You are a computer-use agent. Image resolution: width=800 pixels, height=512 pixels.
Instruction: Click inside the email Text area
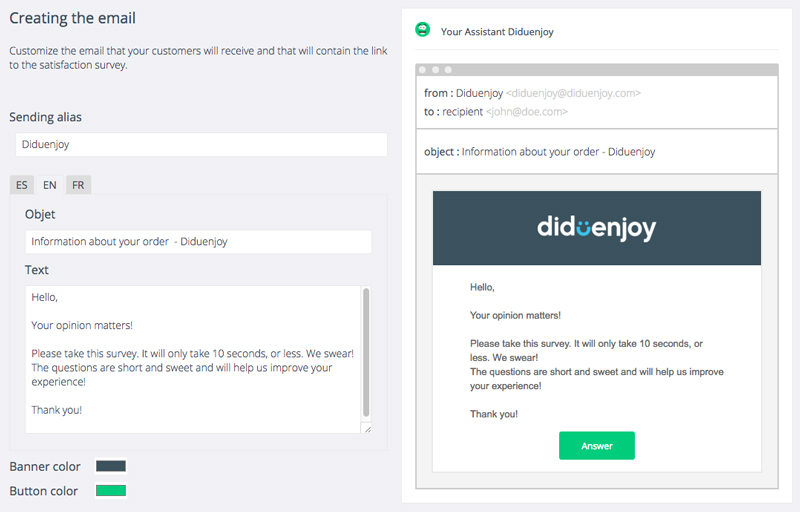[193, 360]
